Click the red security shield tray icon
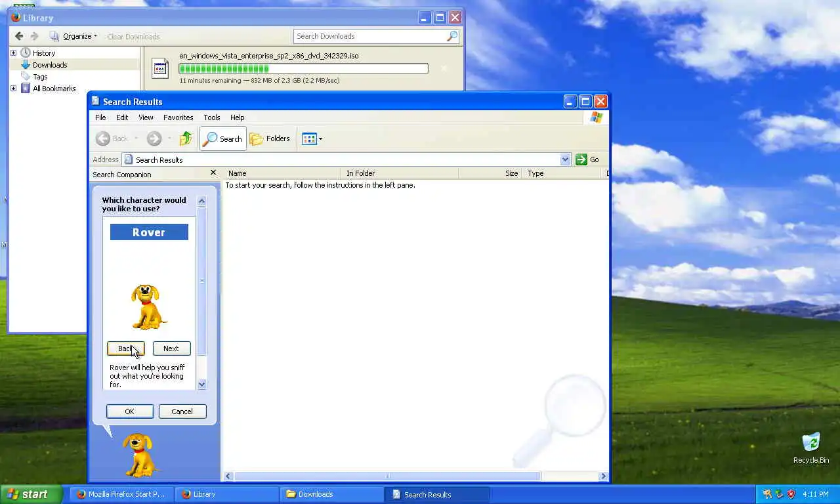Viewport: 840px width, 504px height. pos(791,494)
